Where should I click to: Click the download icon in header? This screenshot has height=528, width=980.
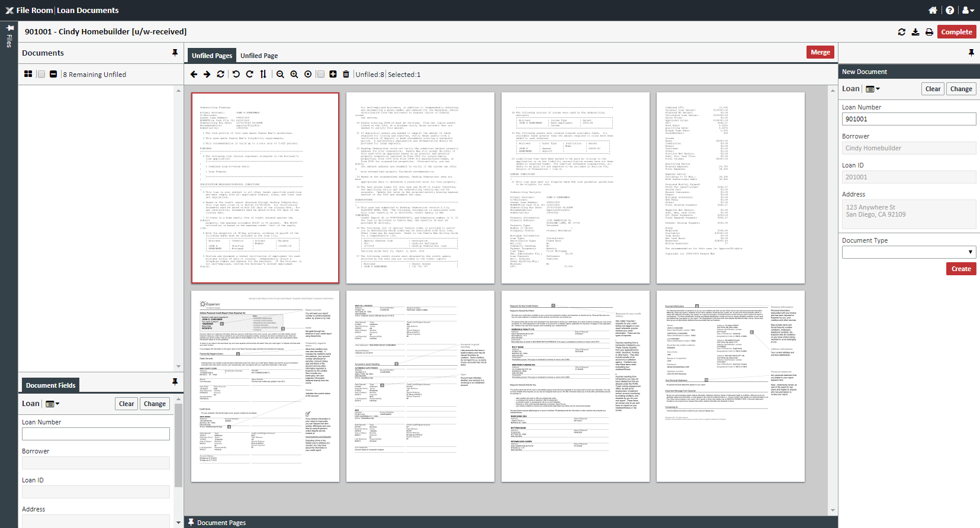click(915, 32)
